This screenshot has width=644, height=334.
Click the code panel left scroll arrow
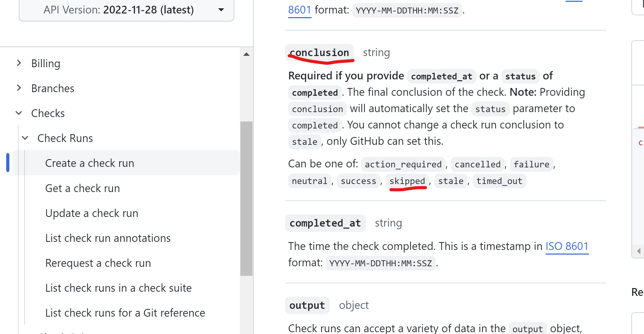pos(639,251)
